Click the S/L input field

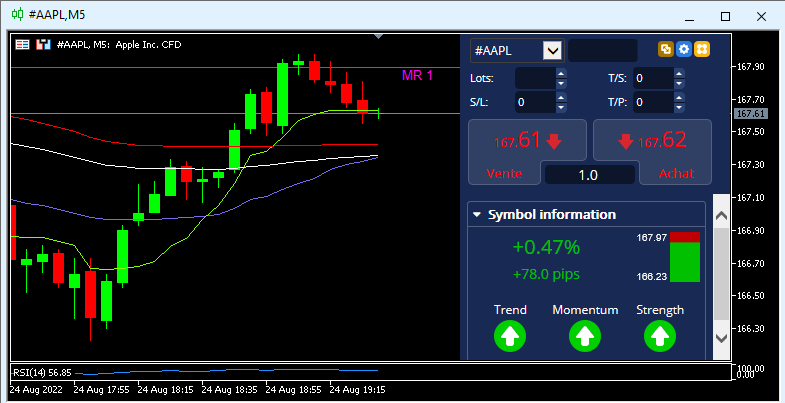[x=535, y=103]
